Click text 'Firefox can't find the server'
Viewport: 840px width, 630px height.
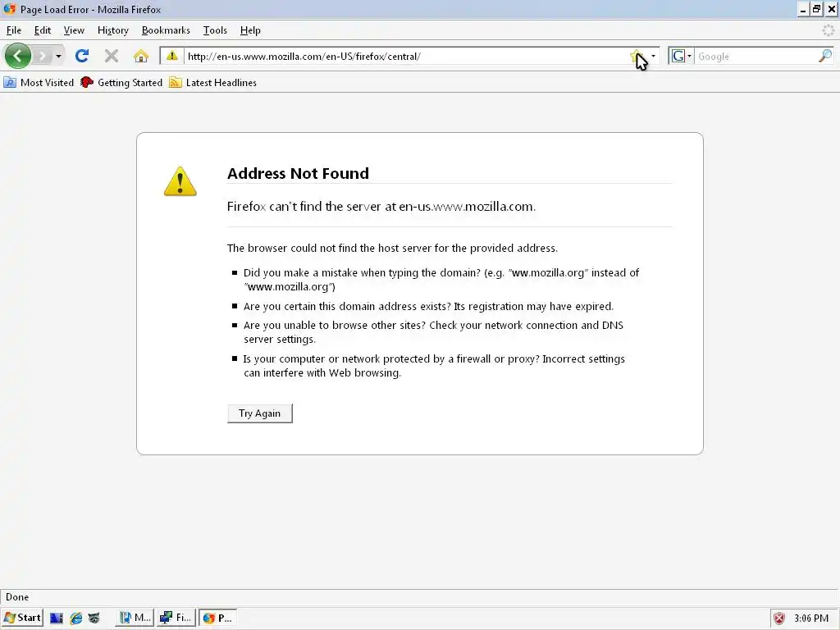(304, 206)
